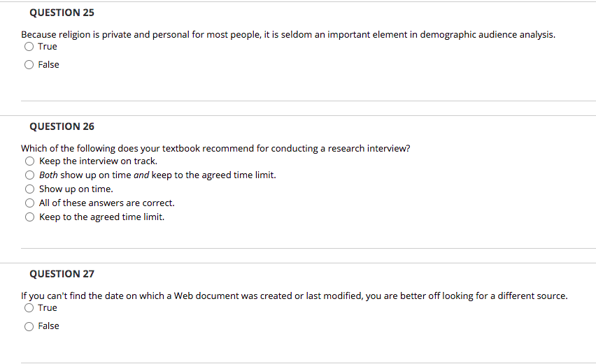Click the italic word 'Both' in answer text
Viewport: 596px width, 364px height.
point(48,175)
